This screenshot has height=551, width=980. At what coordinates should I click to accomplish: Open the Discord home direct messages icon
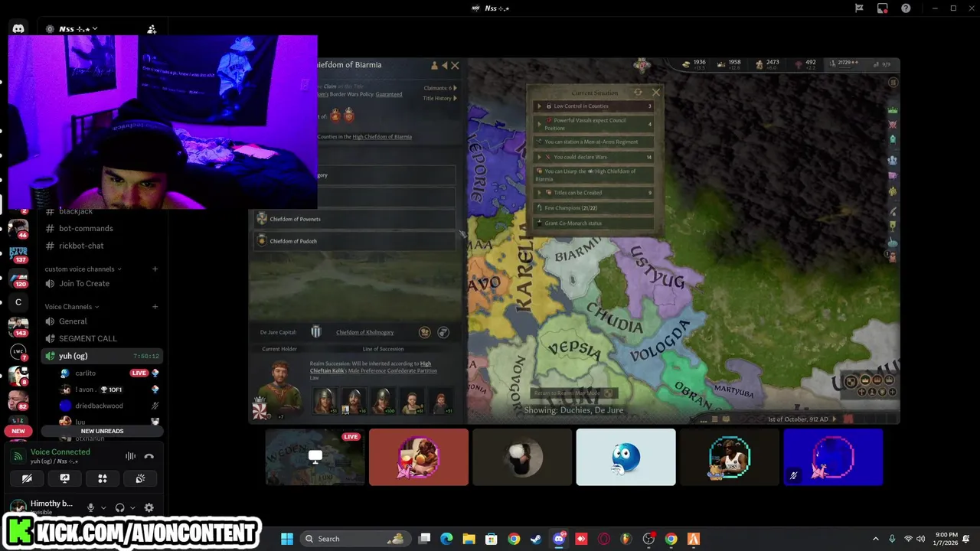pos(18,29)
